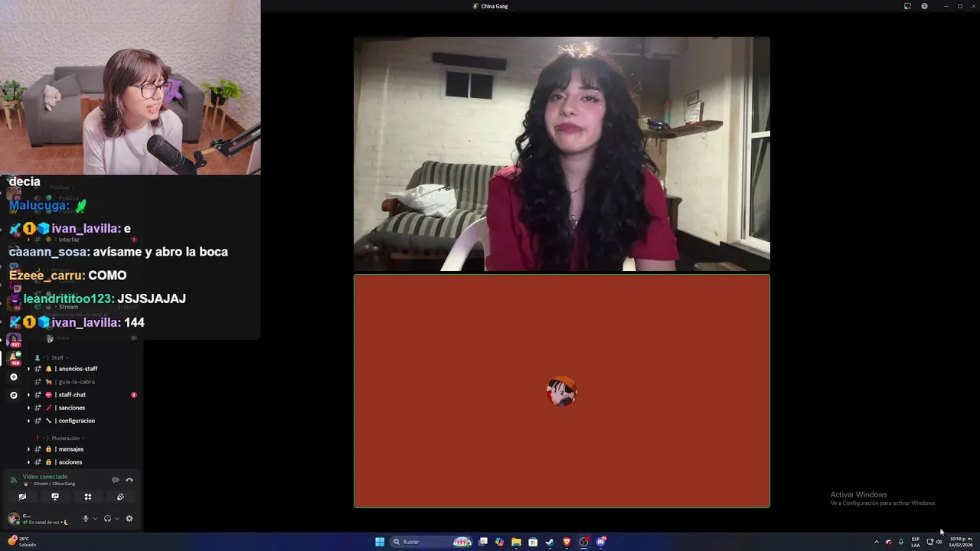
Task: Open weather widget showing 26°C Soleado
Action: click(22, 542)
